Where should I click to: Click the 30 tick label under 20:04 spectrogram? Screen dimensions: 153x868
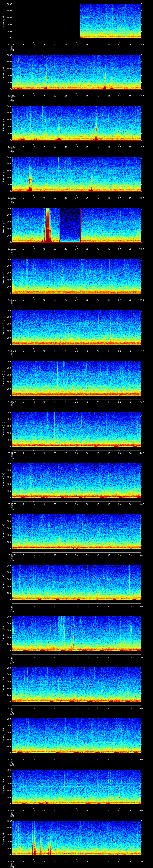click(x=77, y=44)
